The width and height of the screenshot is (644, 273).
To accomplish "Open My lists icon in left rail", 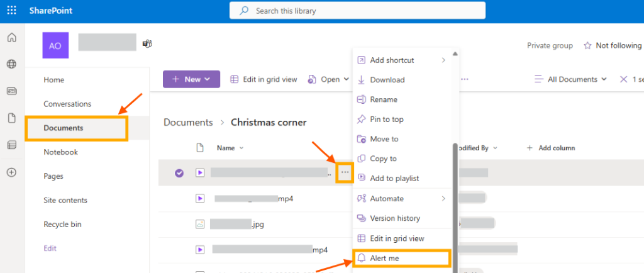I will click(12, 145).
